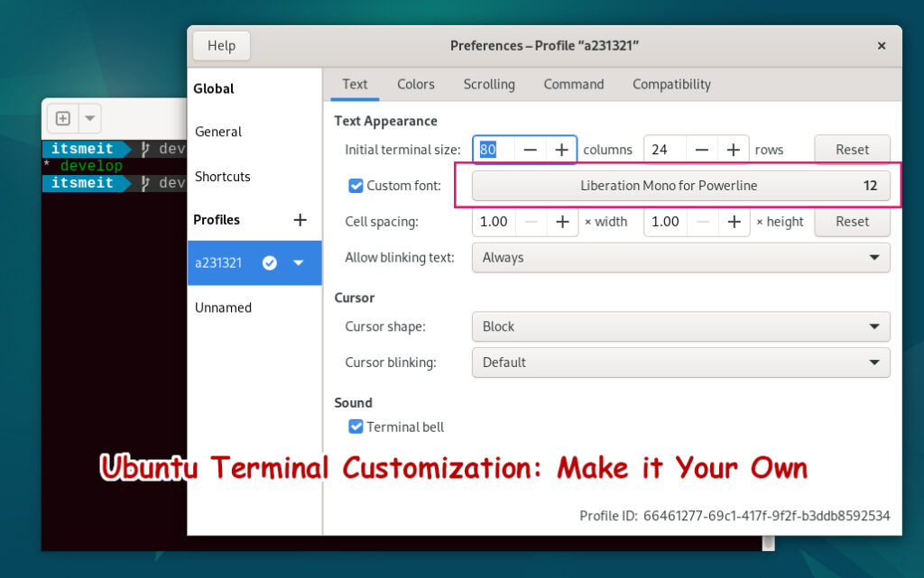This screenshot has height=578, width=924.
Task: Decrease cell height spacing with the minus icon
Action: coord(702,221)
